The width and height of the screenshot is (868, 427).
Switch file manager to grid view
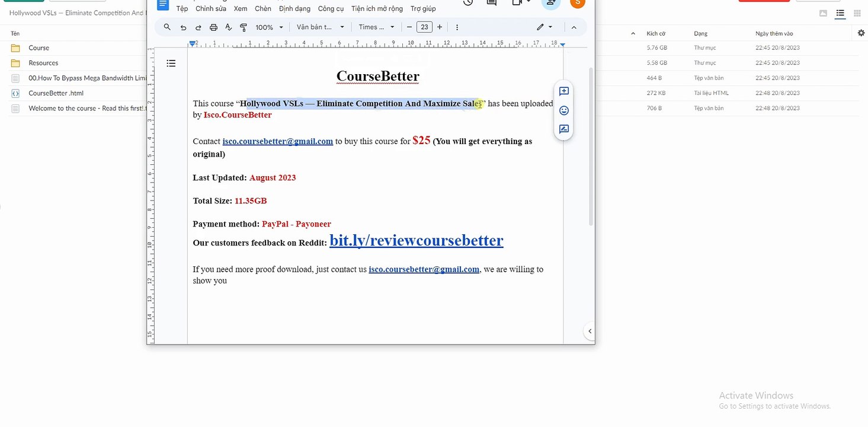point(857,14)
